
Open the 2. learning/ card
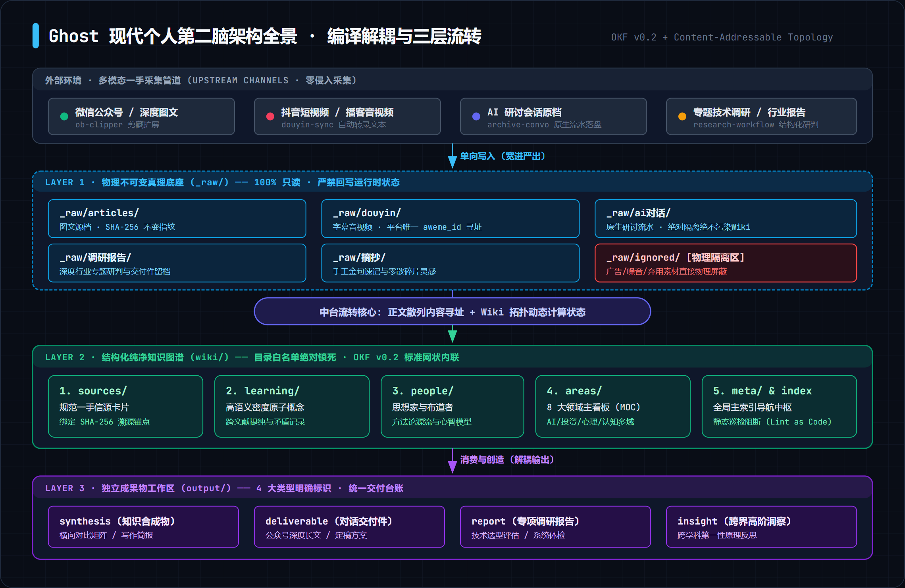click(292, 406)
